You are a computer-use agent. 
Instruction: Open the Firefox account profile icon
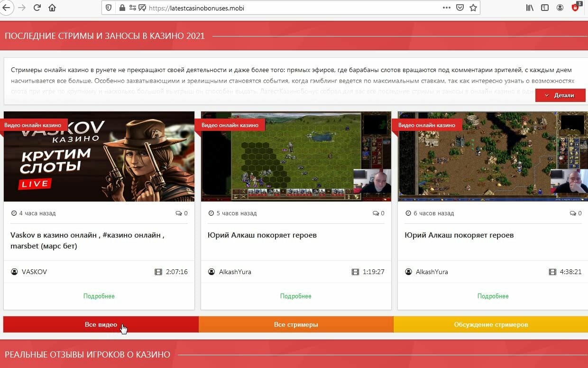click(560, 8)
